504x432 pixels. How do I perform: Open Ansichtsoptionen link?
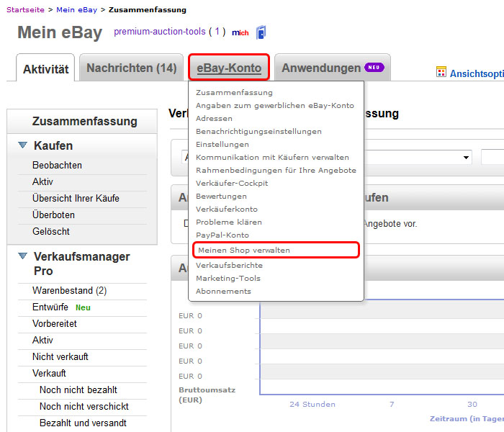tap(477, 73)
